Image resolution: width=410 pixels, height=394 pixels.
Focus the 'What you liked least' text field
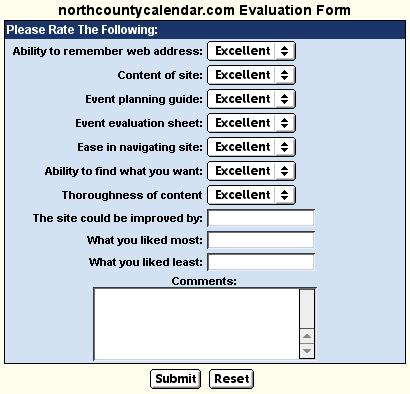[x=261, y=262]
